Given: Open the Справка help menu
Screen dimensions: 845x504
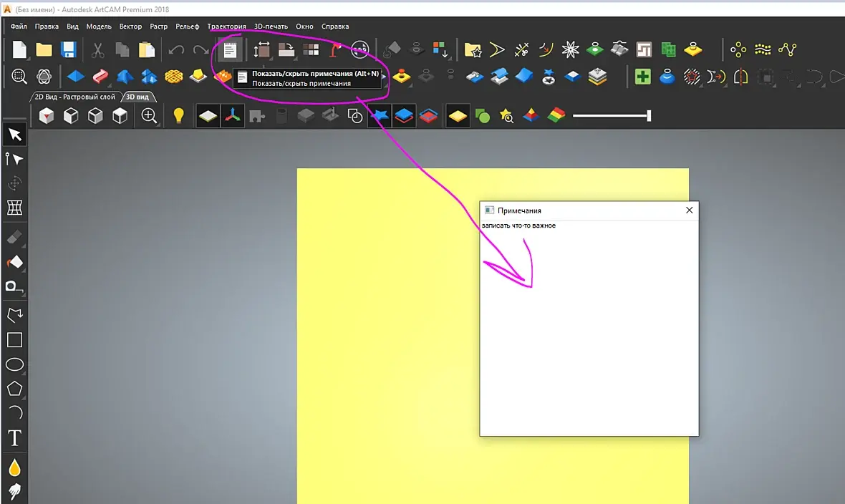Looking at the screenshot, I should [x=335, y=26].
